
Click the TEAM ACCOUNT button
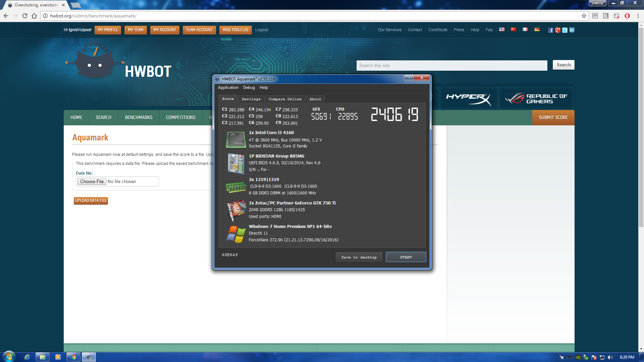(x=199, y=30)
